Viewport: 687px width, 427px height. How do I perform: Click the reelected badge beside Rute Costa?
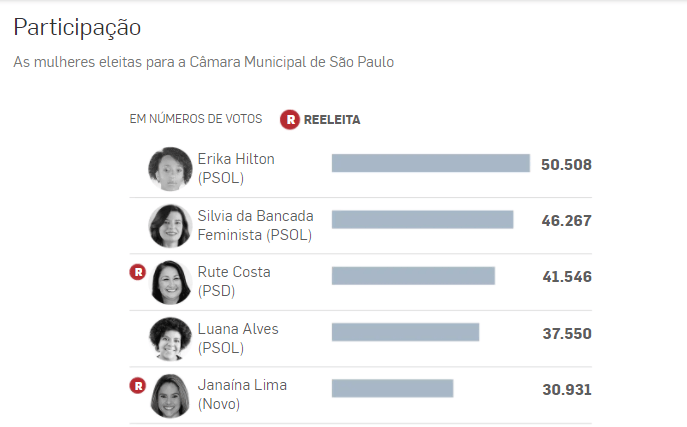tap(138, 272)
